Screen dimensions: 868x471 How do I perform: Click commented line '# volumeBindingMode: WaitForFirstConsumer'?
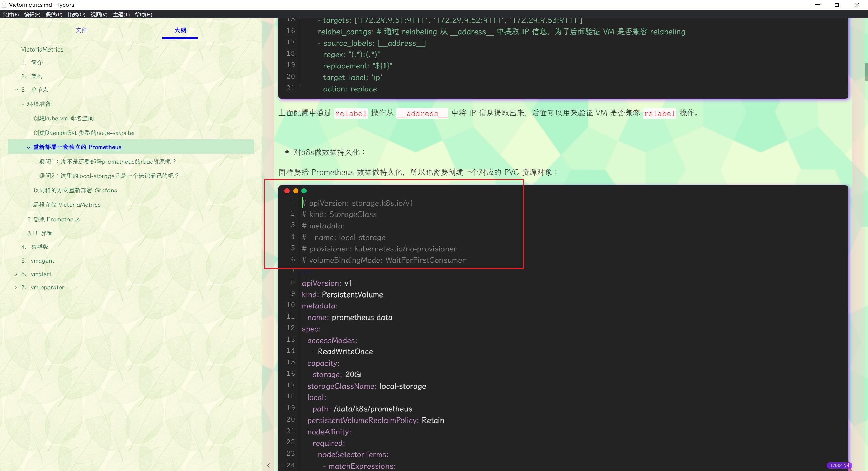pyautogui.click(x=384, y=260)
